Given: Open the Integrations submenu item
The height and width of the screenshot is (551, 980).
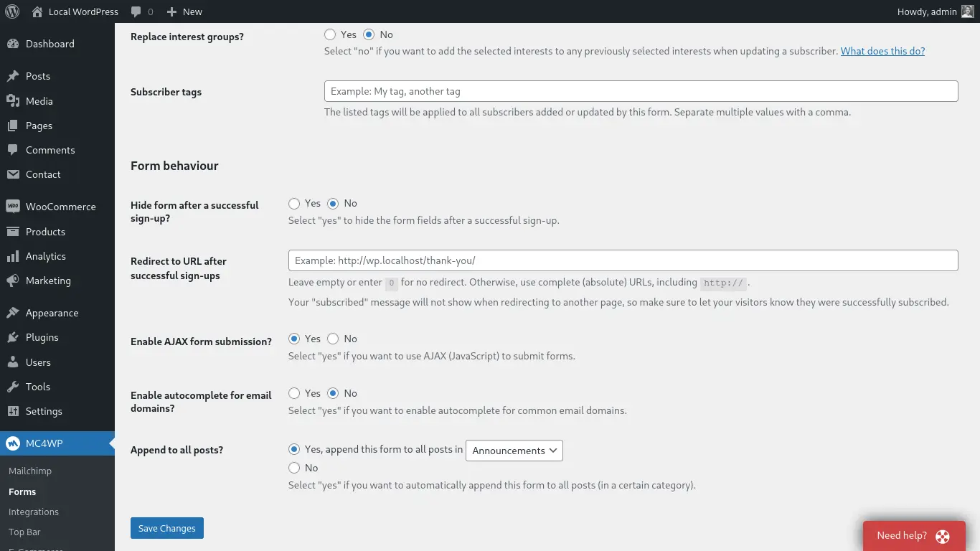Looking at the screenshot, I should [34, 512].
